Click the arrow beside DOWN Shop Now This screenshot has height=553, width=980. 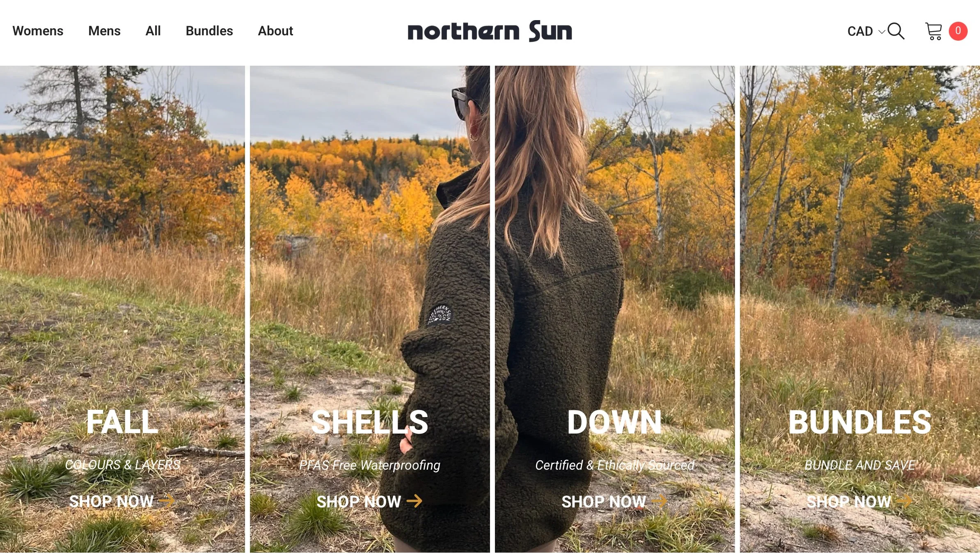[x=659, y=501]
